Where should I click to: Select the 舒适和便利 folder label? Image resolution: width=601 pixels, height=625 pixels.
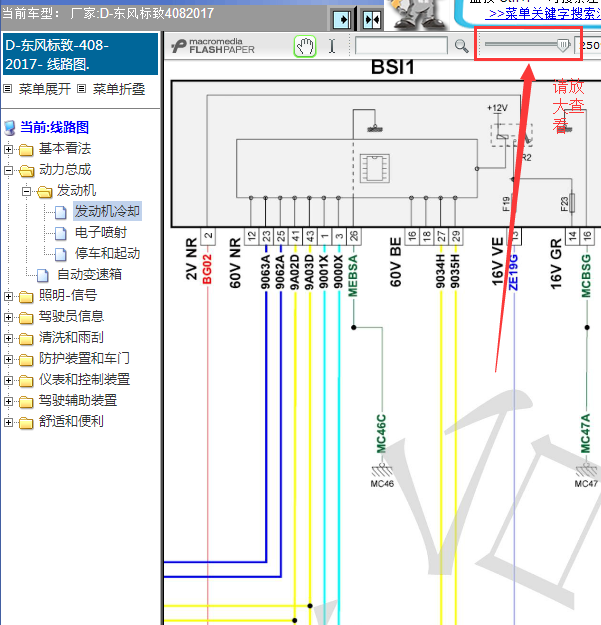[71, 421]
